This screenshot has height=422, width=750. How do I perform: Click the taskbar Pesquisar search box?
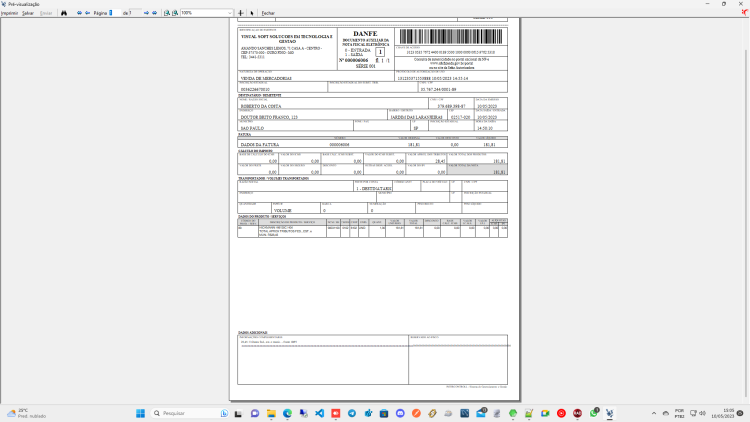coord(190,413)
